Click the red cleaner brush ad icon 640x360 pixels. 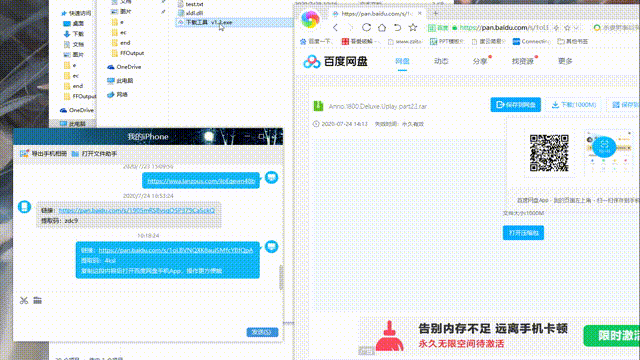click(389, 336)
